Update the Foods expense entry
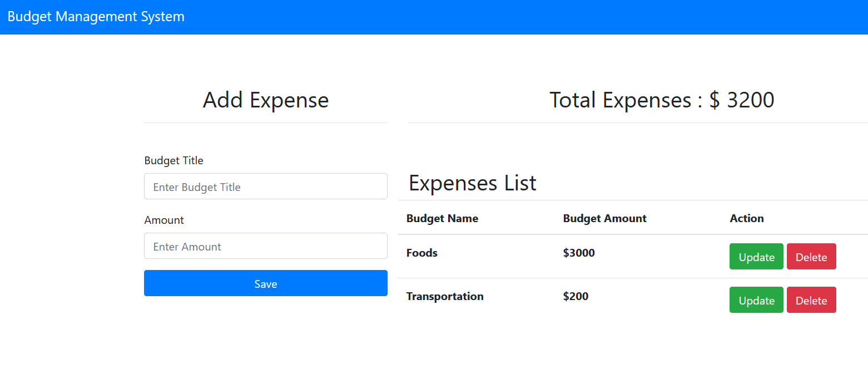868x378 pixels. [756, 256]
